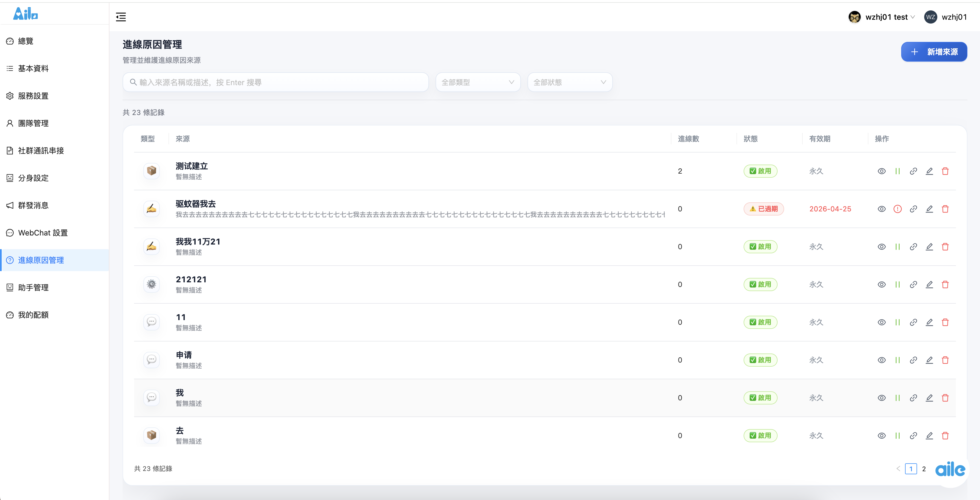Open the 全部狀態 status filter dropdown
The width and height of the screenshot is (980, 500).
point(570,82)
